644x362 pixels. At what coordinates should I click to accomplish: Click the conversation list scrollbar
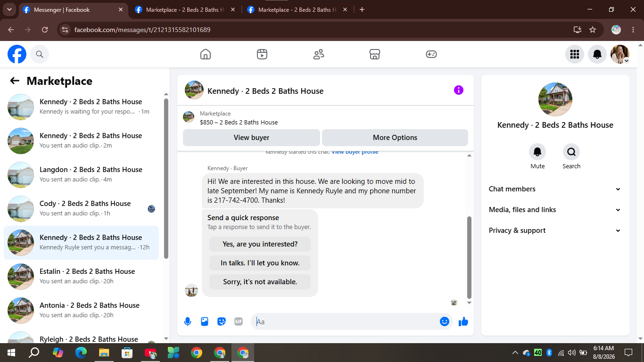[166, 178]
